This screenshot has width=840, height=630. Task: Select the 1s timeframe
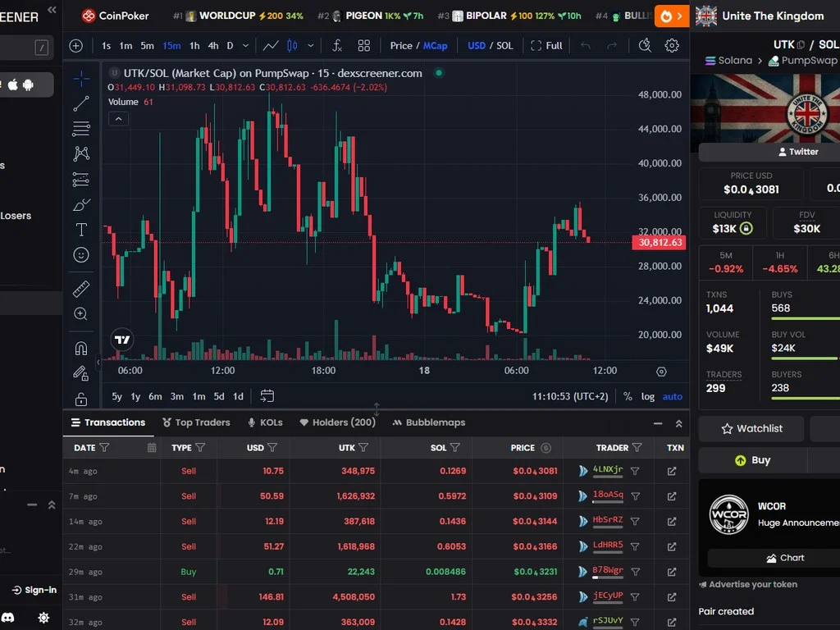106,46
